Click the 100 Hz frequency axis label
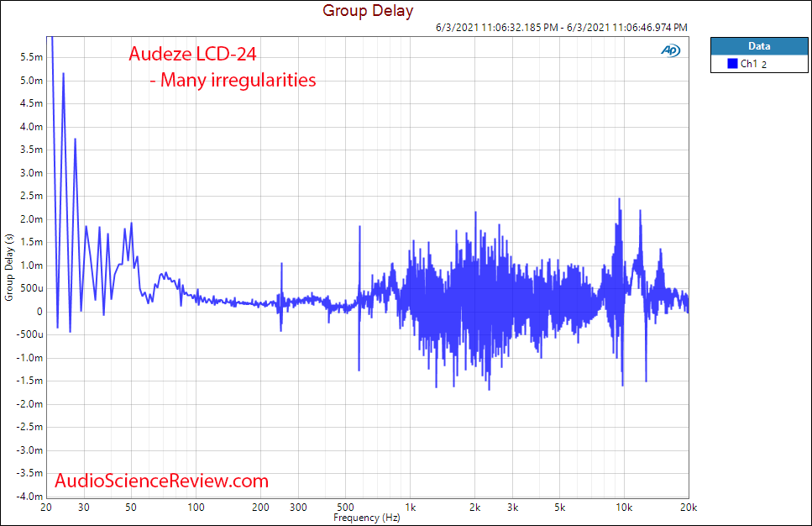The image size is (812, 526). tap(196, 508)
